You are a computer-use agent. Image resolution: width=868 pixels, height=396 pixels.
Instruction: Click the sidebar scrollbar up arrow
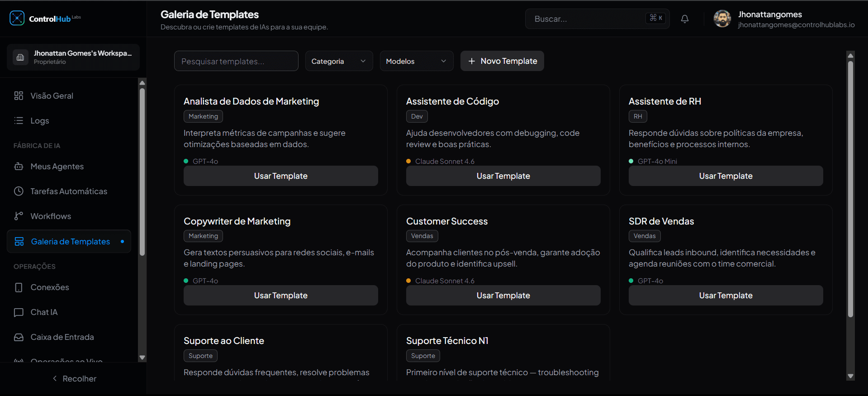click(x=142, y=82)
